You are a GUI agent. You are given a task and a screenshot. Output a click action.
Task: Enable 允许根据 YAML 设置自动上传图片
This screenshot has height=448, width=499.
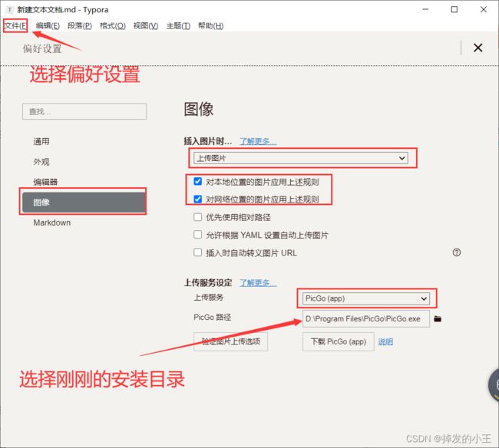click(x=197, y=235)
